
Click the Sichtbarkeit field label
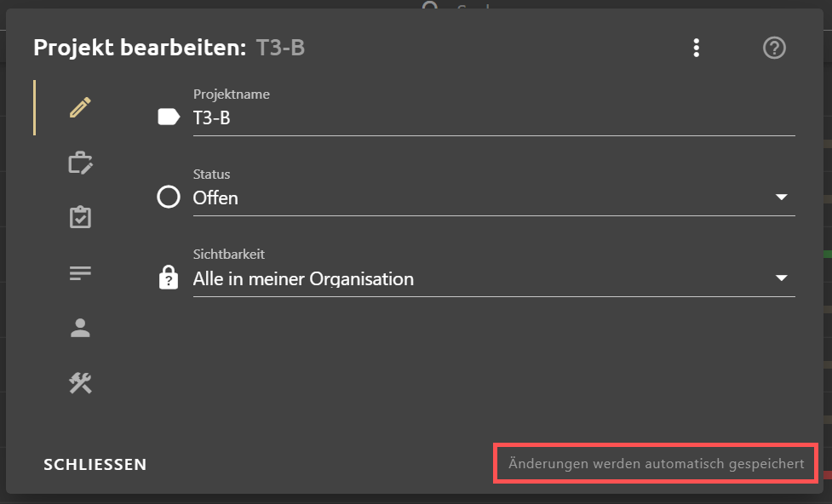tap(229, 255)
